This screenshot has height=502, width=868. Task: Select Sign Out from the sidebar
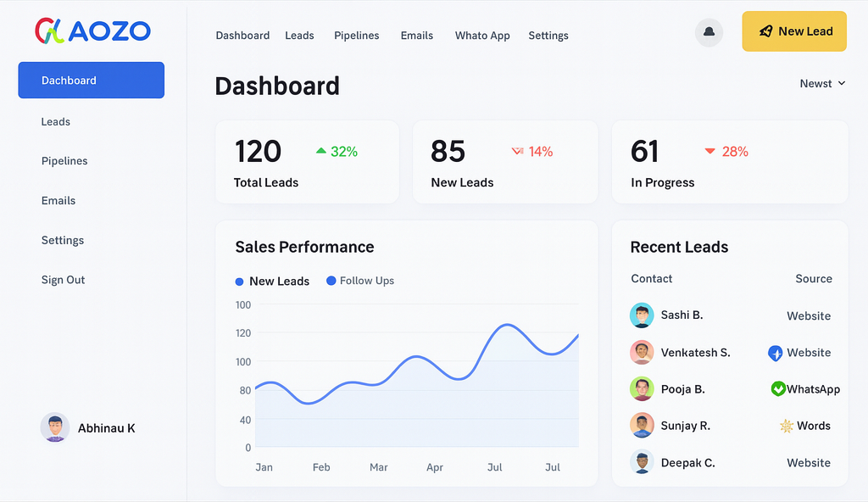point(63,280)
